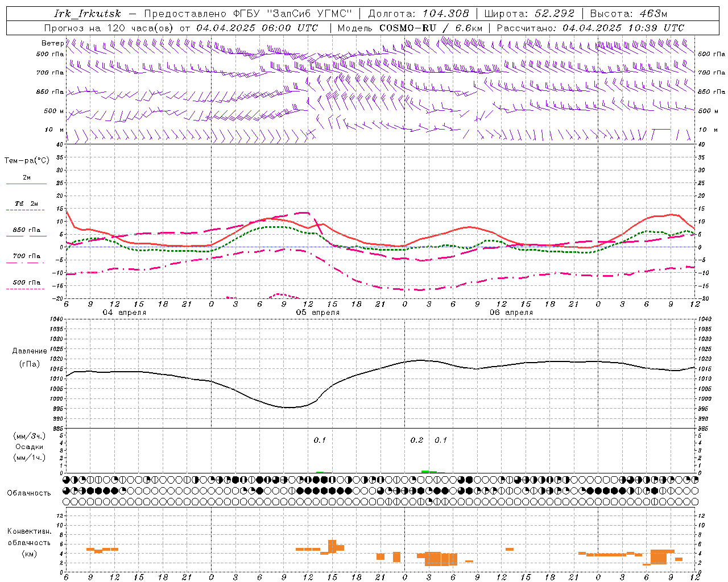
Task: Click the "Irk_Irkutsk" station title
Action: [87, 14]
